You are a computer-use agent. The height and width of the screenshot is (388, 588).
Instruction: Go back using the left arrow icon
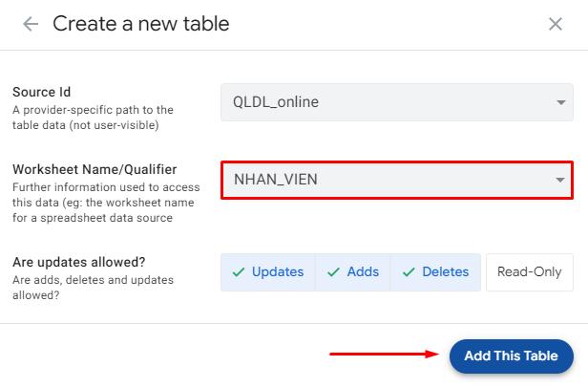coord(31,24)
